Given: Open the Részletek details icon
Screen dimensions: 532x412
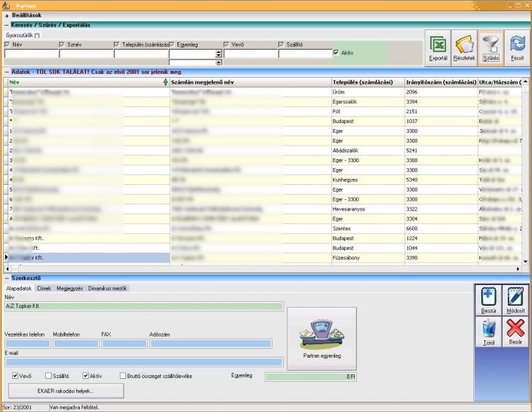Looking at the screenshot, I should click(x=464, y=47).
